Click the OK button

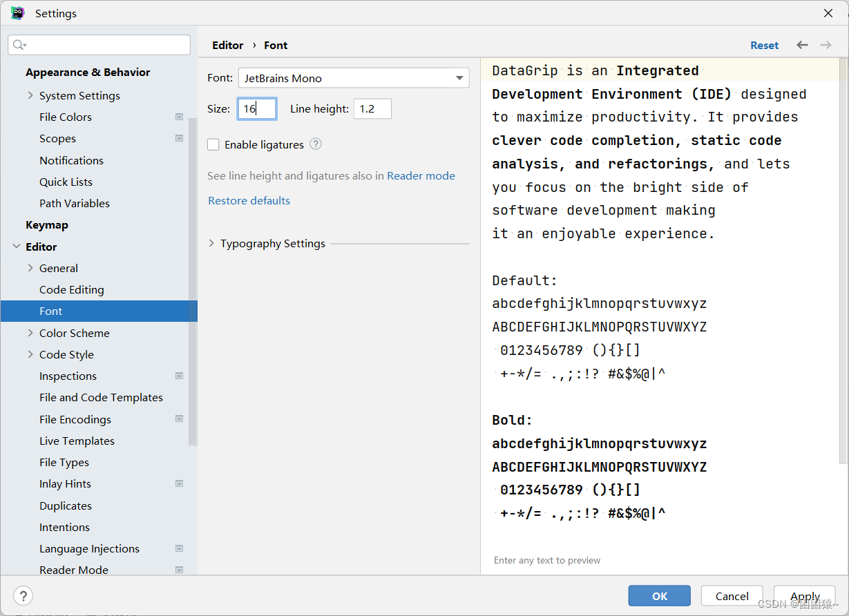[x=660, y=596]
